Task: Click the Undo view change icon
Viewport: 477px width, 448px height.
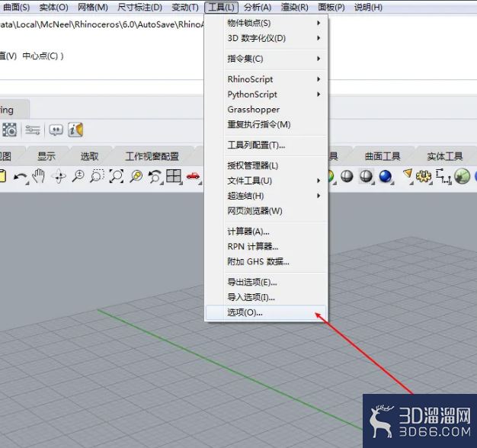Action: coord(155,177)
